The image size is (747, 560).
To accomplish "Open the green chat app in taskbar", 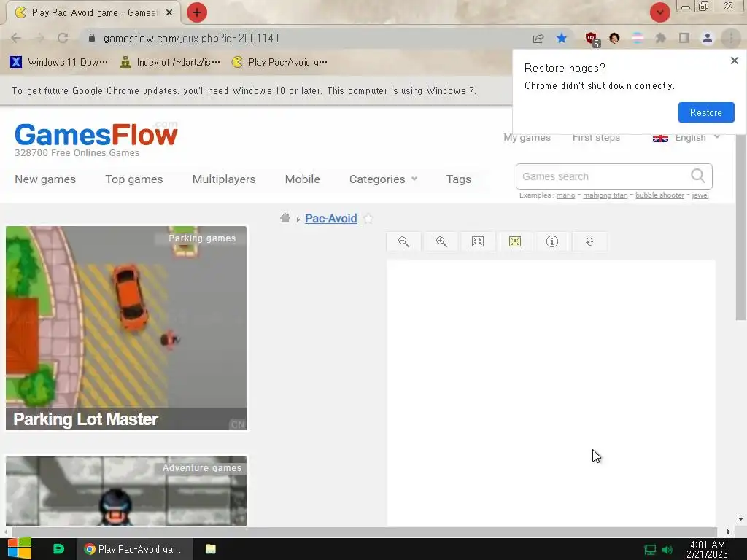I will pos(58,549).
